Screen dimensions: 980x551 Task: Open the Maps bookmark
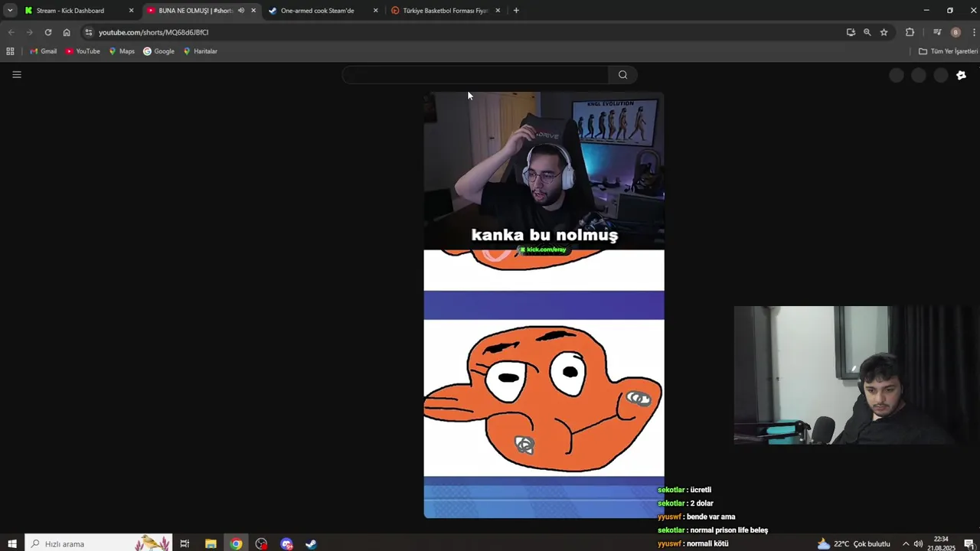click(122, 51)
